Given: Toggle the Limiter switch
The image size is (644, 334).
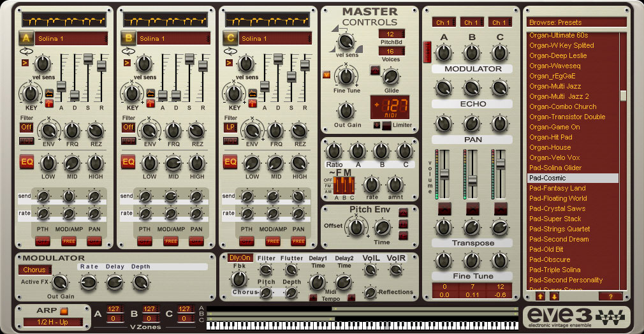Looking at the screenshot, I should [x=386, y=126].
